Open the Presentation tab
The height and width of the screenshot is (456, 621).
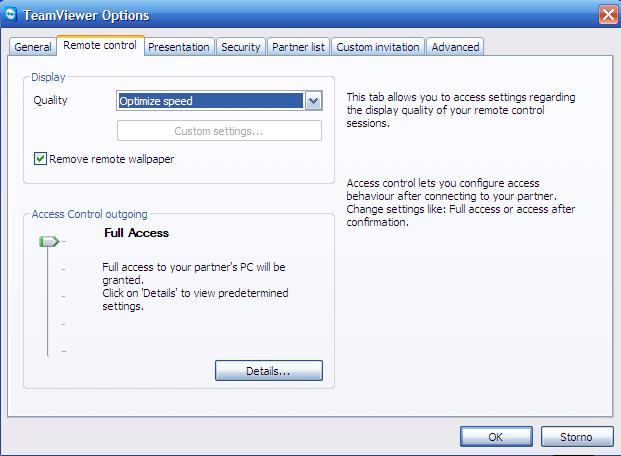point(179,47)
